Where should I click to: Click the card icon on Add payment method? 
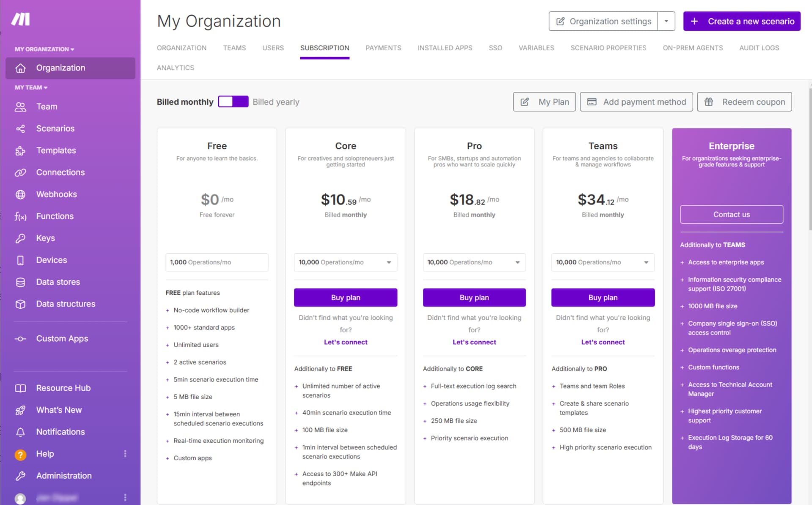click(592, 102)
